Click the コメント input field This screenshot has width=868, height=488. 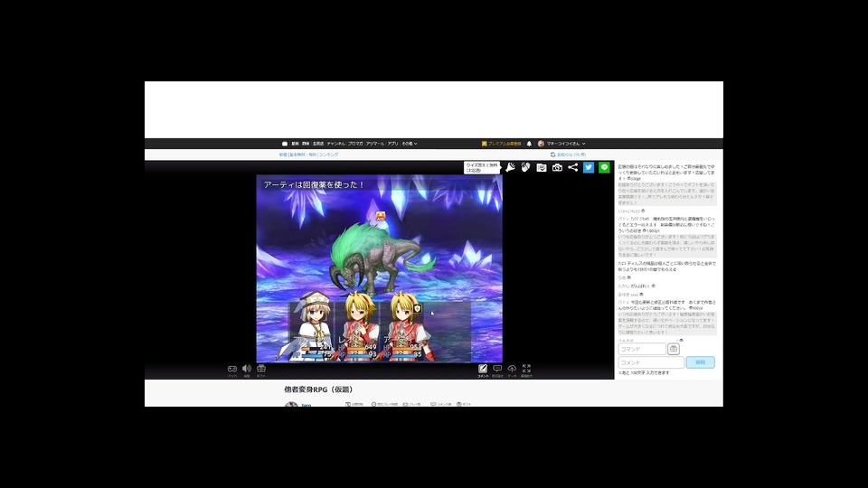coord(651,362)
